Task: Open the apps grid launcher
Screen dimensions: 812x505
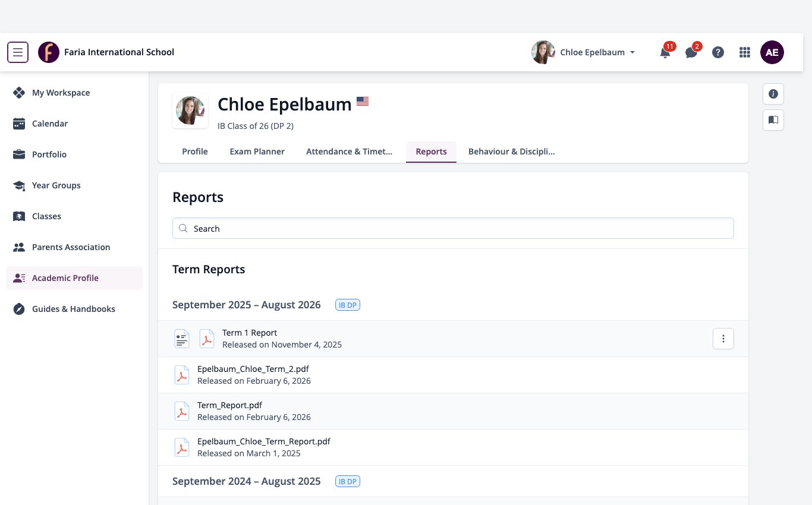Action: click(x=745, y=52)
